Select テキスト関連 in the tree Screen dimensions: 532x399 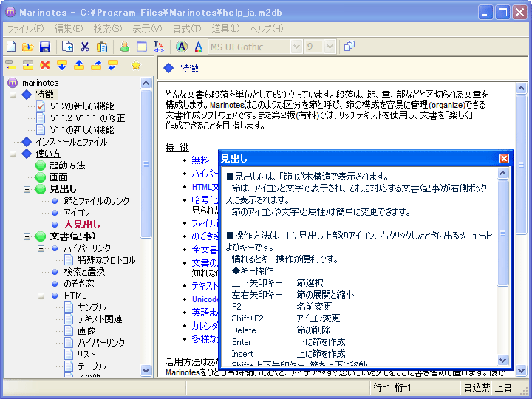tap(100, 319)
